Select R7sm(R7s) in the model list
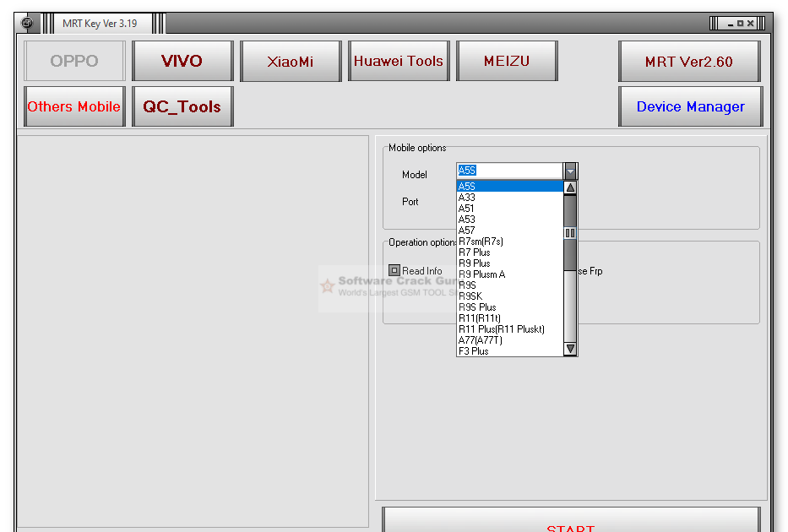The image size is (788, 532). pyautogui.click(x=509, y=242)
